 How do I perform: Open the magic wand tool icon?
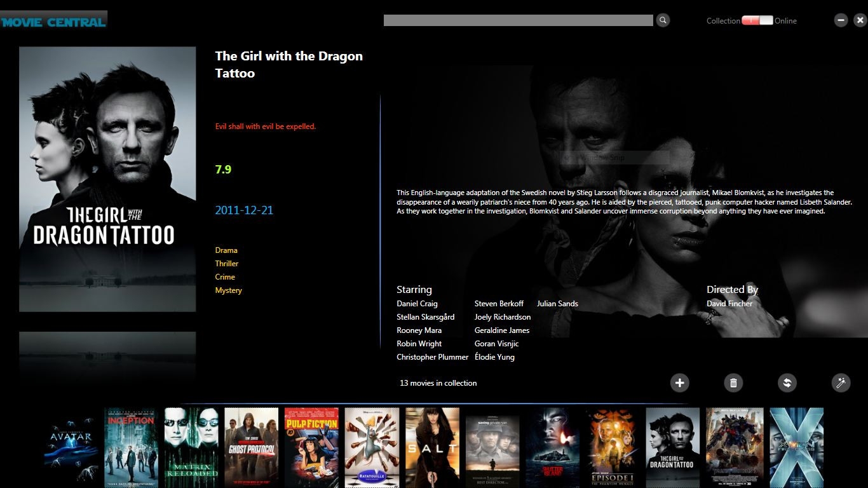pyautogui.click(x=841, y=383)
